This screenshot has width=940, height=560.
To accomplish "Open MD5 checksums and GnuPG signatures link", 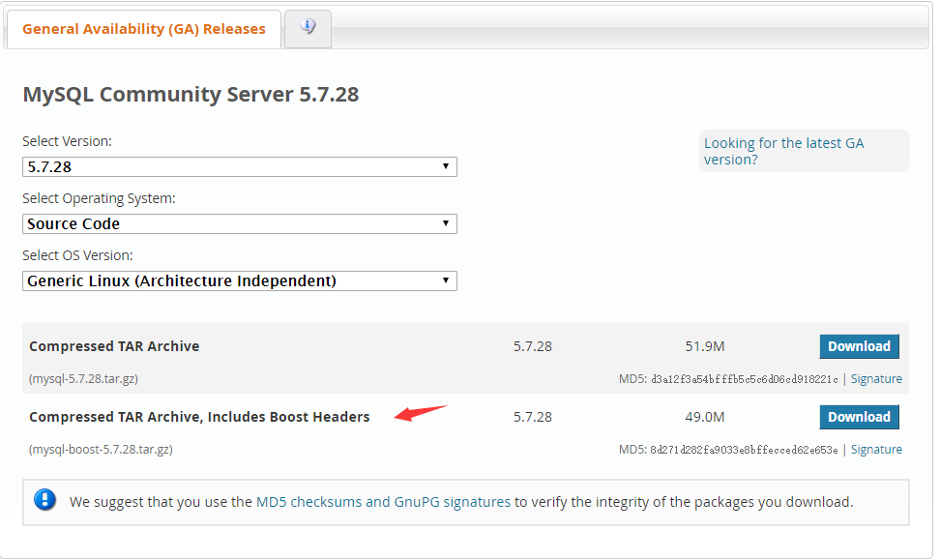I will (383, 502).
